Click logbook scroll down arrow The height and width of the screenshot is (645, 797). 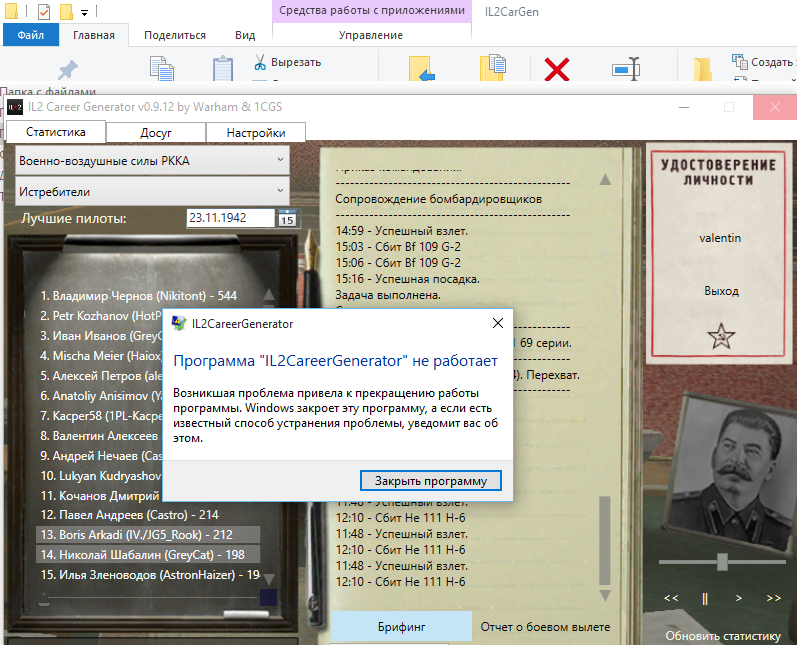605,595
